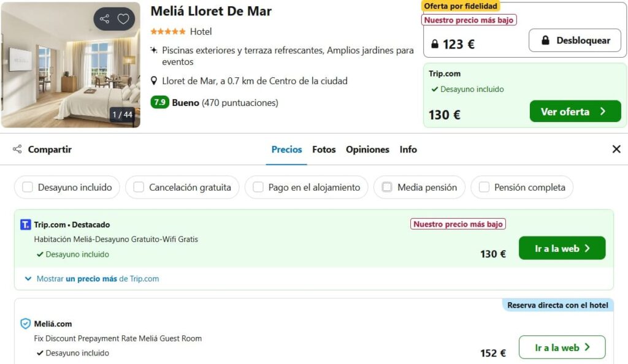Close the hotel details panel
The width and height of the screenshot is (628, 364).
pyautogui.click(x=616, y=149)
